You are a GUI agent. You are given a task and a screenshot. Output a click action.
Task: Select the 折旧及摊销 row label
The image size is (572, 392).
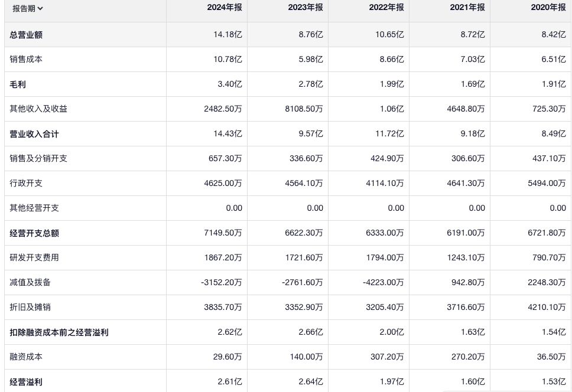(30, 308)
